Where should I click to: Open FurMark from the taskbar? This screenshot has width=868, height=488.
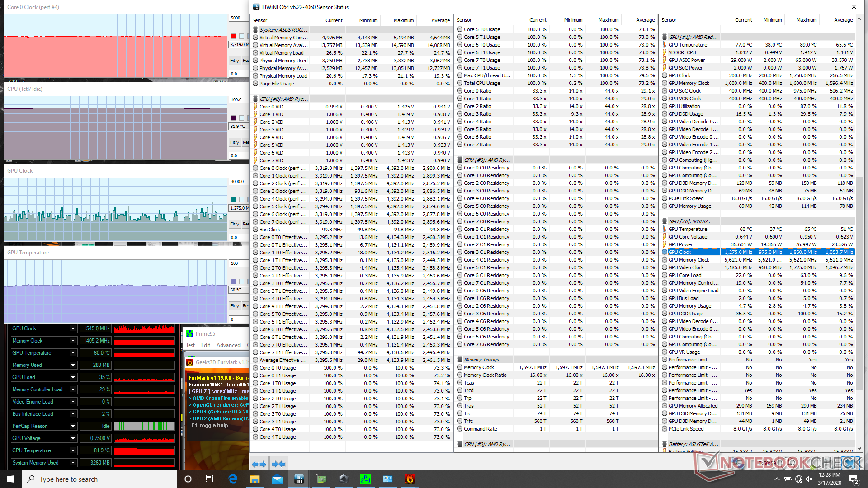pyautogui.click(x=410, y=479)
